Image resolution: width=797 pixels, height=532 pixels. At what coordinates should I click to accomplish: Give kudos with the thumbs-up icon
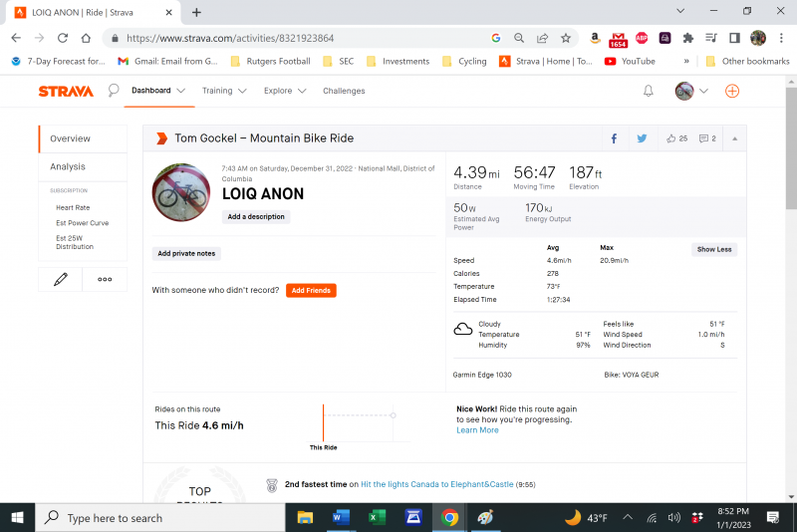[x=671, y=138]
